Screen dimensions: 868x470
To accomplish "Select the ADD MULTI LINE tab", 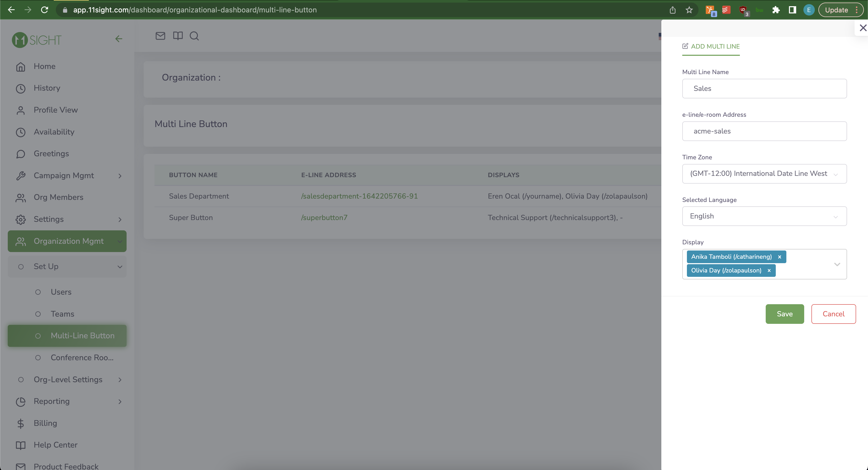I will click(711, 46).
